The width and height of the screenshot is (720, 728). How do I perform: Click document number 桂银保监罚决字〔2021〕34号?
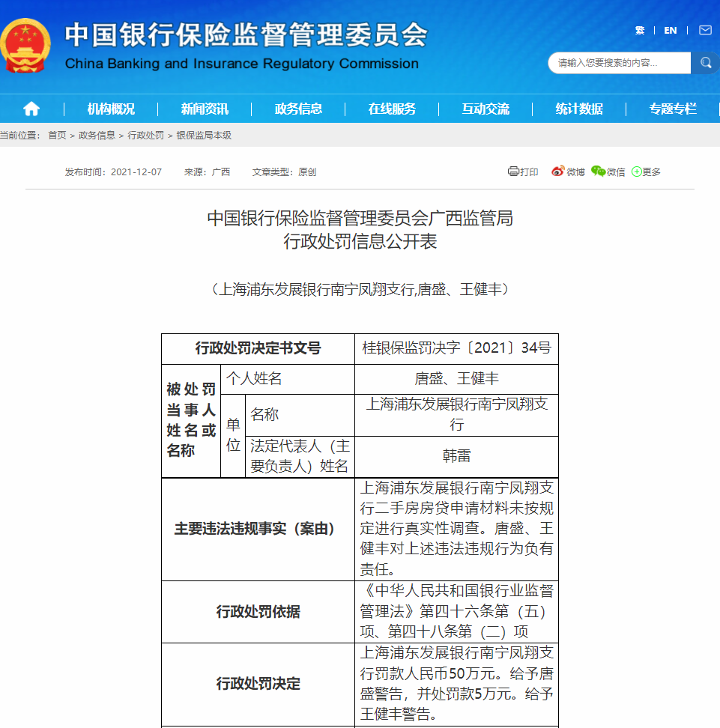click(456, 348)
